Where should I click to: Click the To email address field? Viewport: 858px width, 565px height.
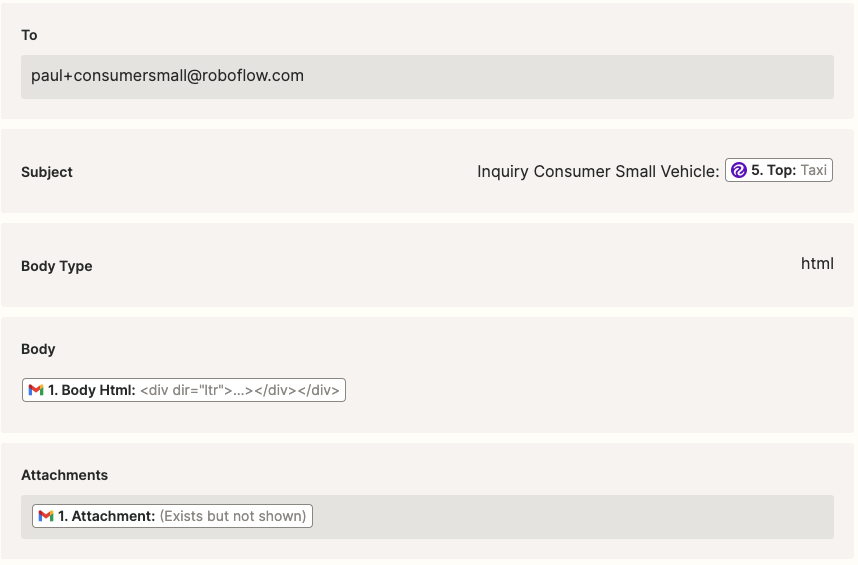tap(427, 77)
